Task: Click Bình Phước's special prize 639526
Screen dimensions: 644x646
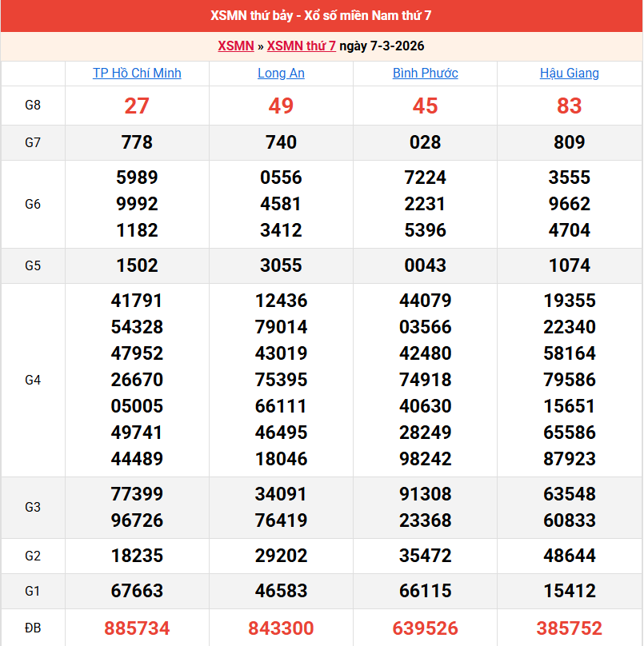Action: pyautogui.click(x=425, y=628)
